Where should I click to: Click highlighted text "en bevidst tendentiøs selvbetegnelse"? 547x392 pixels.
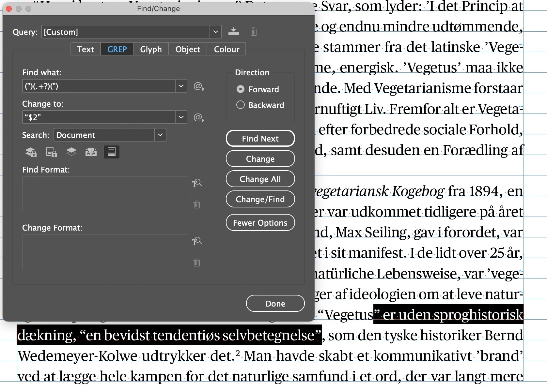tap(200, 335)
